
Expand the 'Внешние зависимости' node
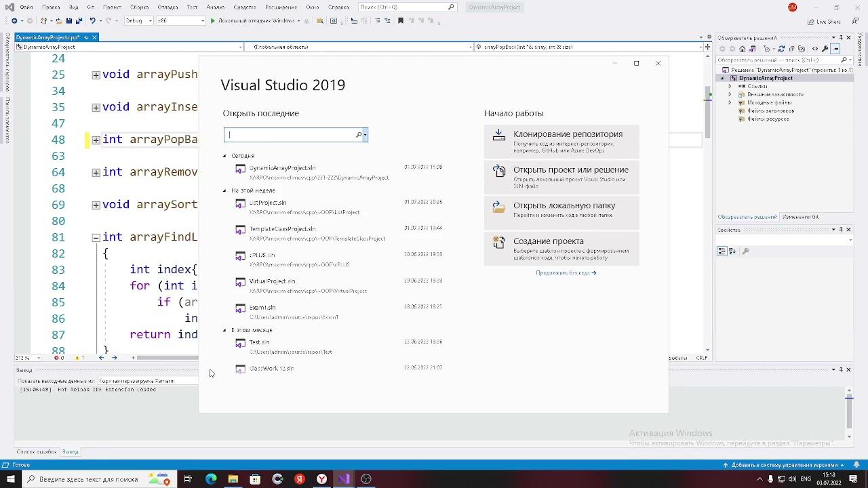click(730, 94)
